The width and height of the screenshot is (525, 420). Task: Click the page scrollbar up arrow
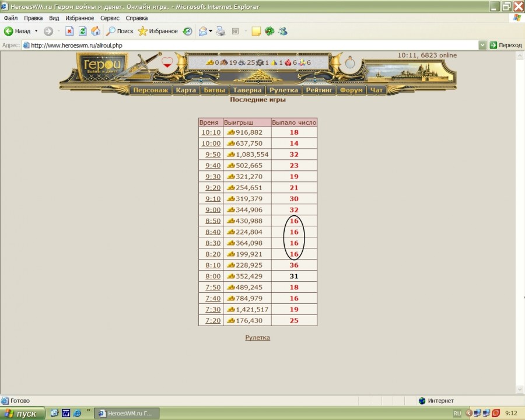[x=520, y=56]
